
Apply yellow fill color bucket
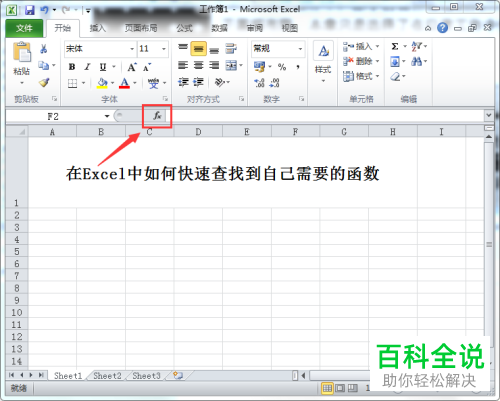102,83
